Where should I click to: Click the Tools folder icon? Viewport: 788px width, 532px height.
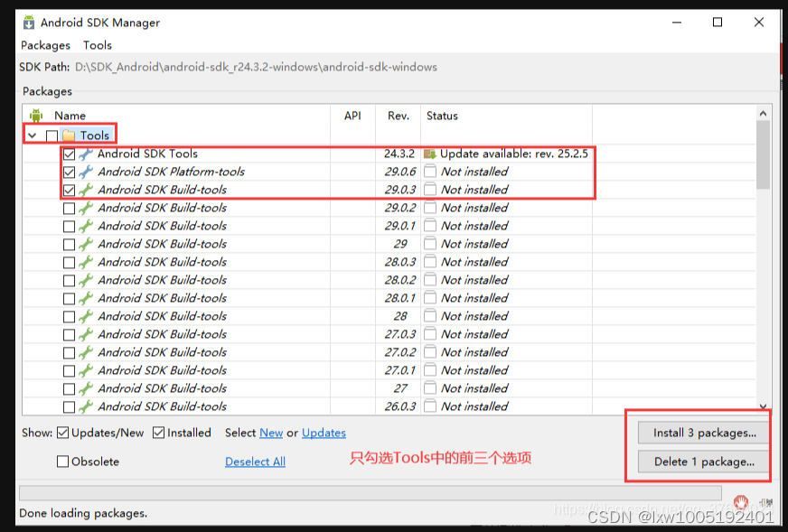69,135
